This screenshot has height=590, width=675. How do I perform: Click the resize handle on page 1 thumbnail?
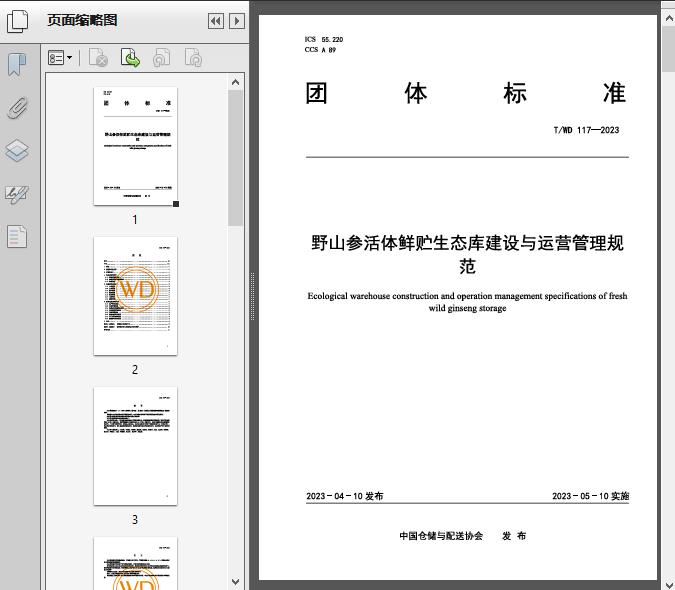tap(176, 204)
